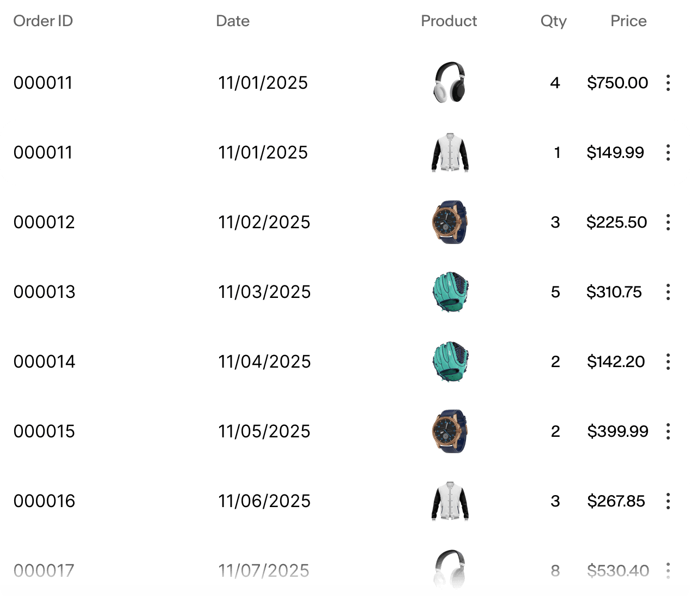Open more actions for order 000016

coord(668,501)
